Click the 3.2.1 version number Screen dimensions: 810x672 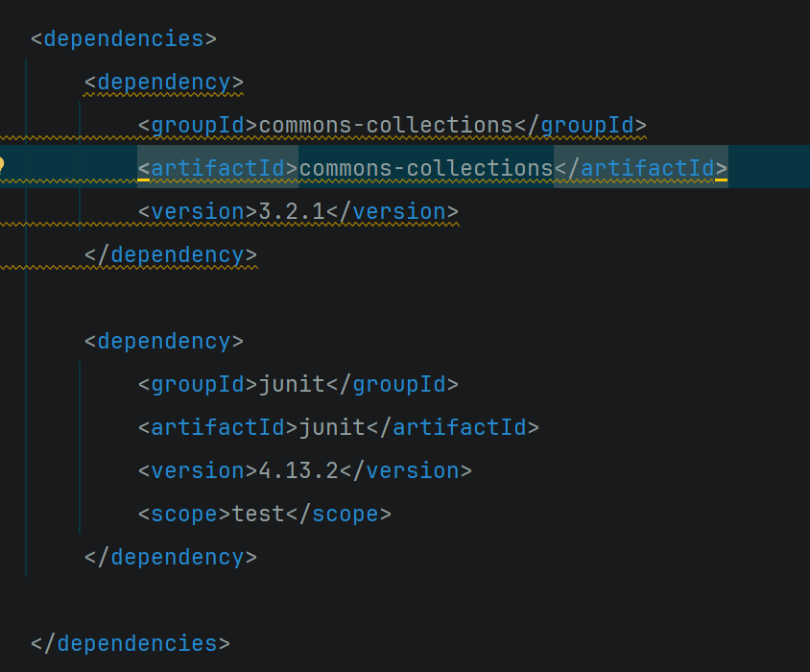pyautogui.click(x=292, y=212)
